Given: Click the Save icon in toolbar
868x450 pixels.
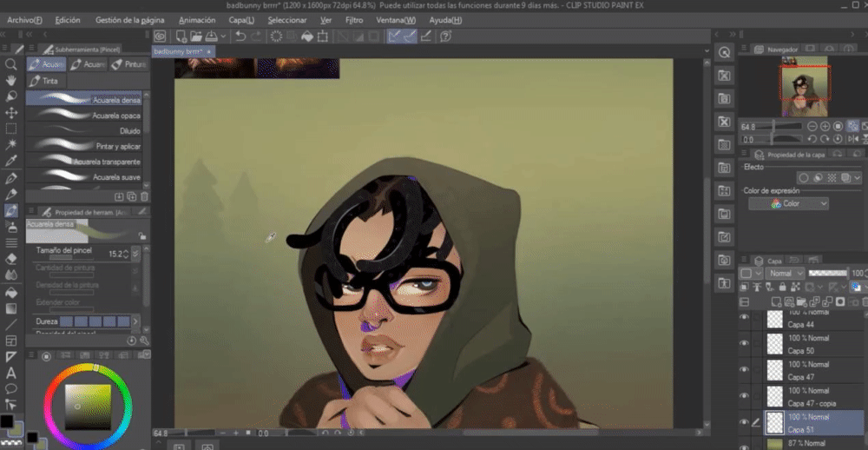Looking at the screenshot, I should [x=213, y=36].
